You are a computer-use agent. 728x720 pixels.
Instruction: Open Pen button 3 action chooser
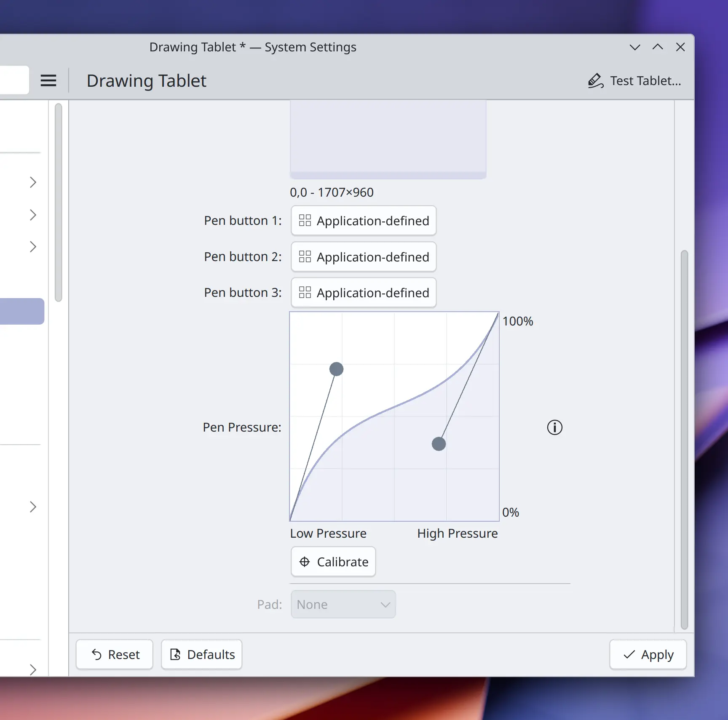coord(364,293)
